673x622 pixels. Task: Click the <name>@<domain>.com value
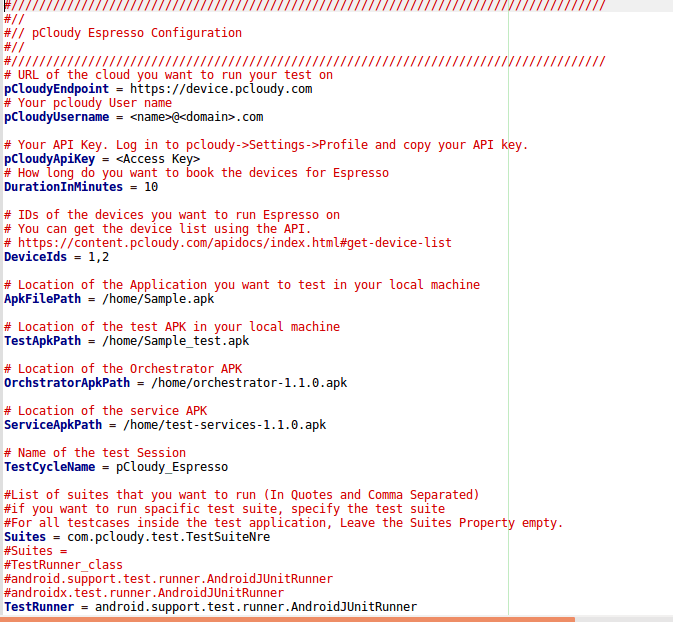click(197, 117)
